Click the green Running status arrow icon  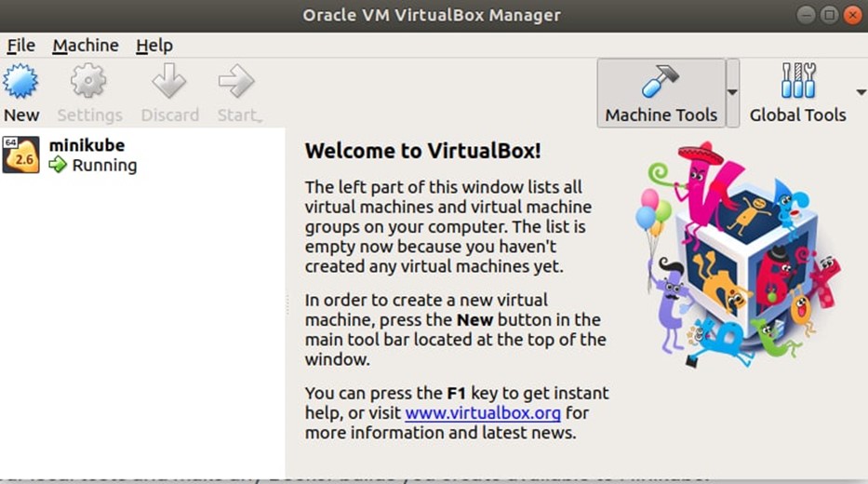(58, 165)
